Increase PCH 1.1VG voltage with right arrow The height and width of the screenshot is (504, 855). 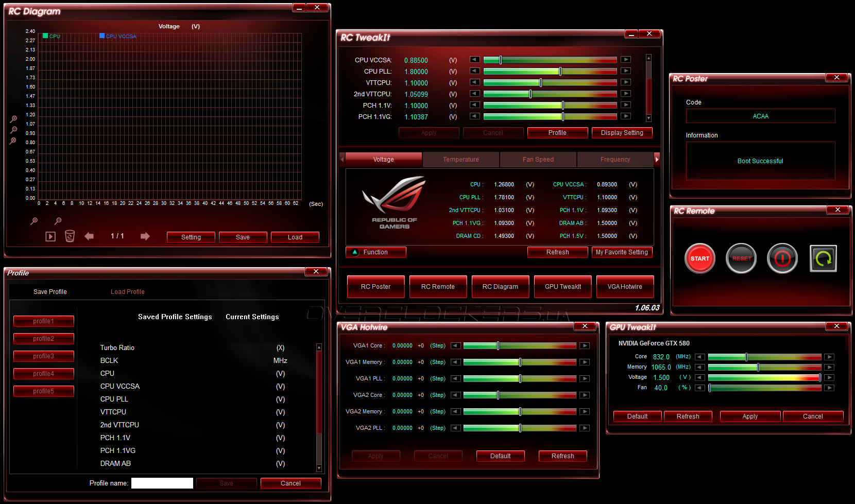point(626,116)
